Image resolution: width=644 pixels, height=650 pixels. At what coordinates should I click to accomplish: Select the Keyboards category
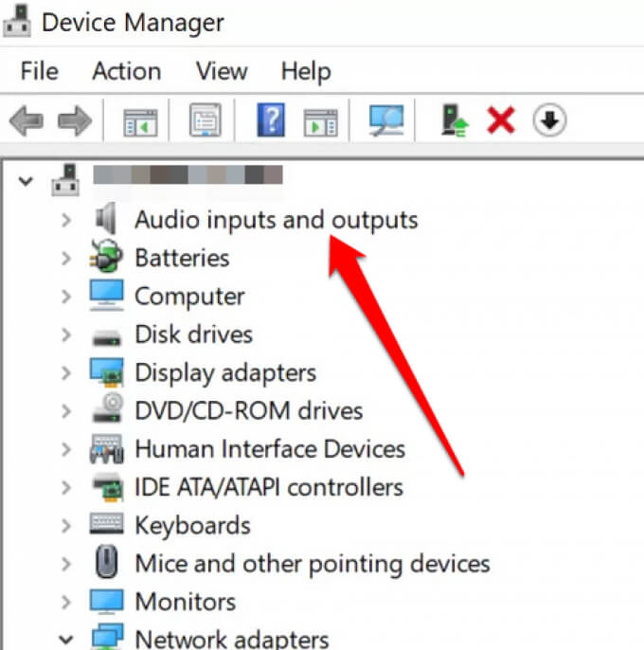point(192,525)
